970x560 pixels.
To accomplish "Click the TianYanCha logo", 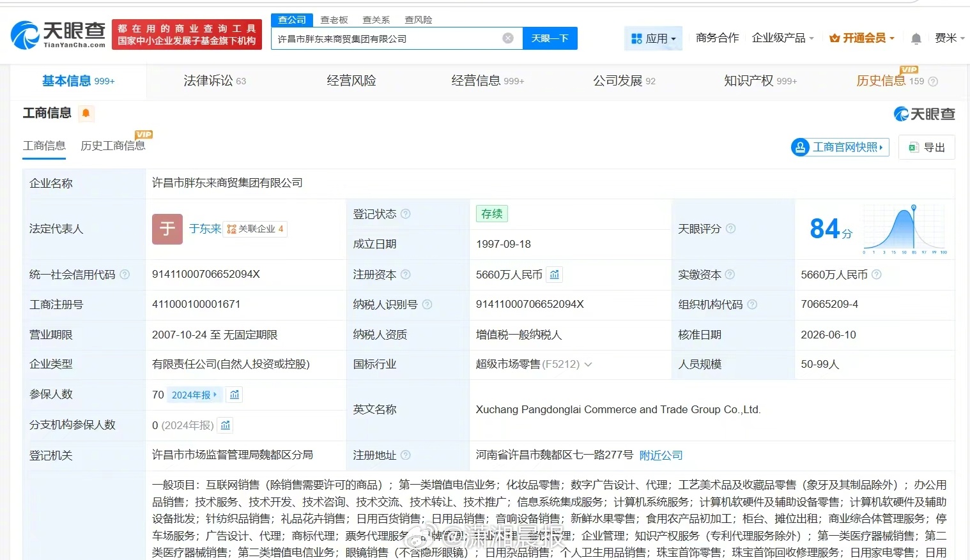I will coord(58,34).
